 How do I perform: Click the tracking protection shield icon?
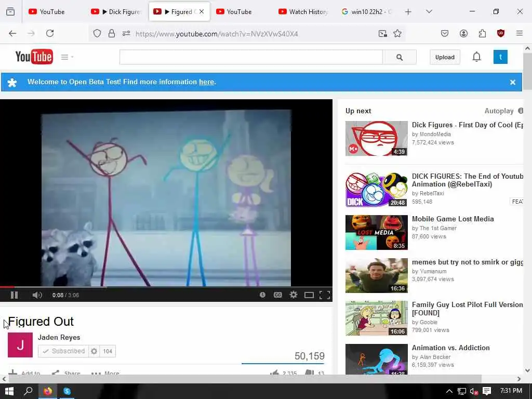(x=97, y=33)
